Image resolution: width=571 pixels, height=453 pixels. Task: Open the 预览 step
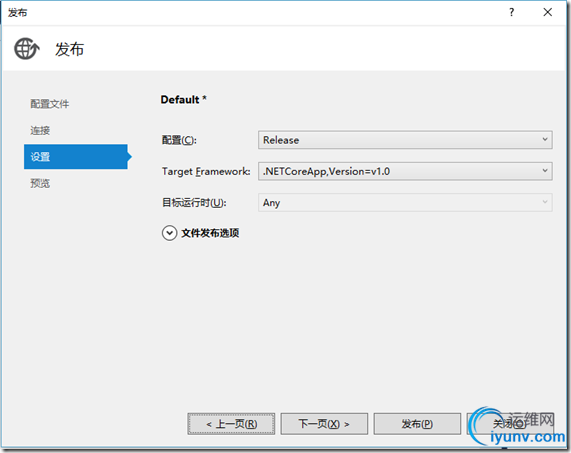[40, 183]
